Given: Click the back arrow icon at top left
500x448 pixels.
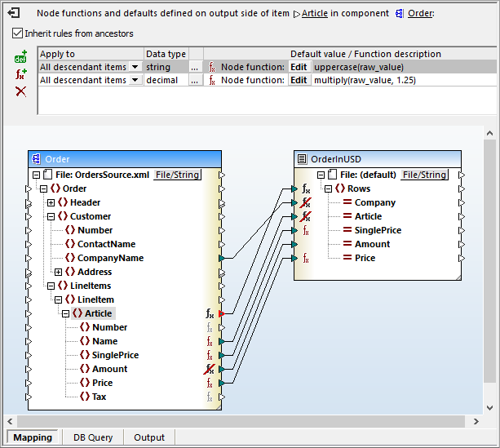Looking at the screenshot, I should click(13, 13).
